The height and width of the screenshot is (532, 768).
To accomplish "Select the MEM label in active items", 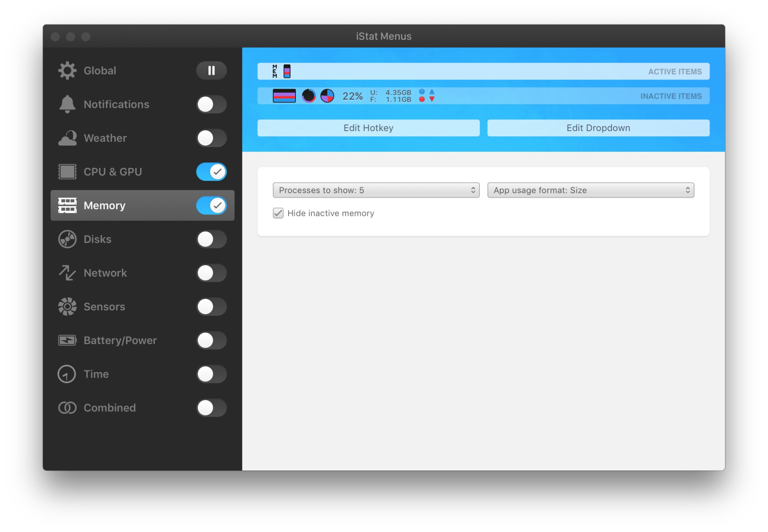I will coord(275,71).
